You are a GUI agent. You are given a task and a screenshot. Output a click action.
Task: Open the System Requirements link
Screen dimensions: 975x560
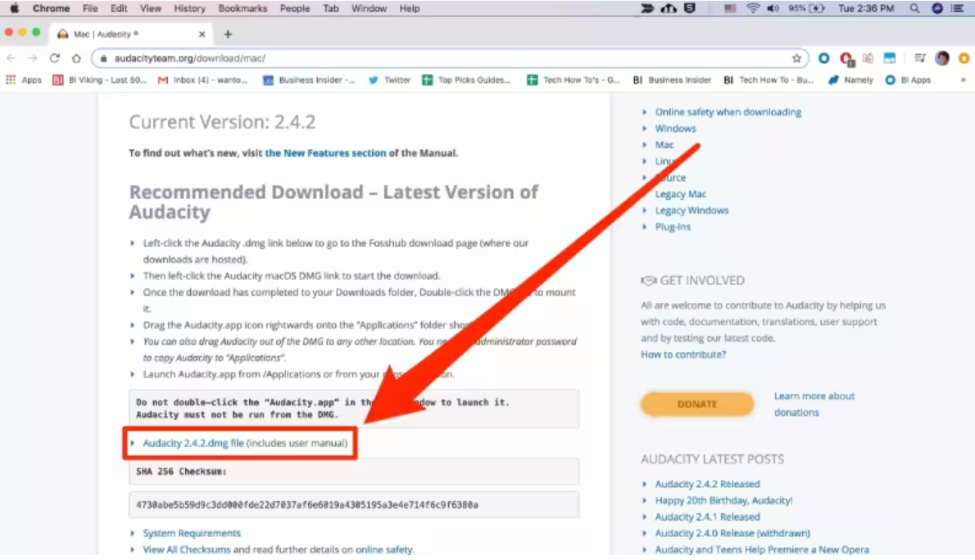point(192,533)
